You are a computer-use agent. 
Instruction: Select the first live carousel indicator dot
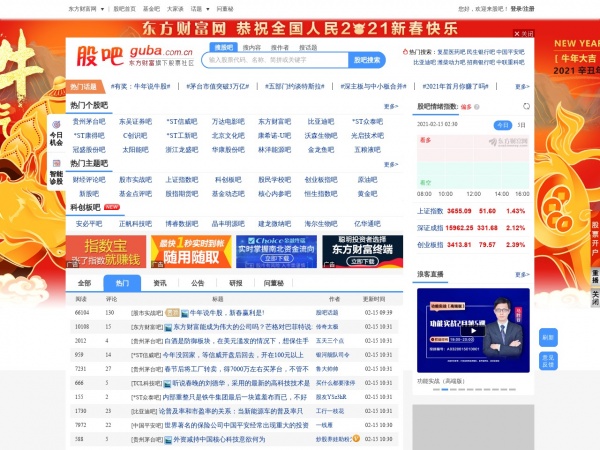point(436,390)
